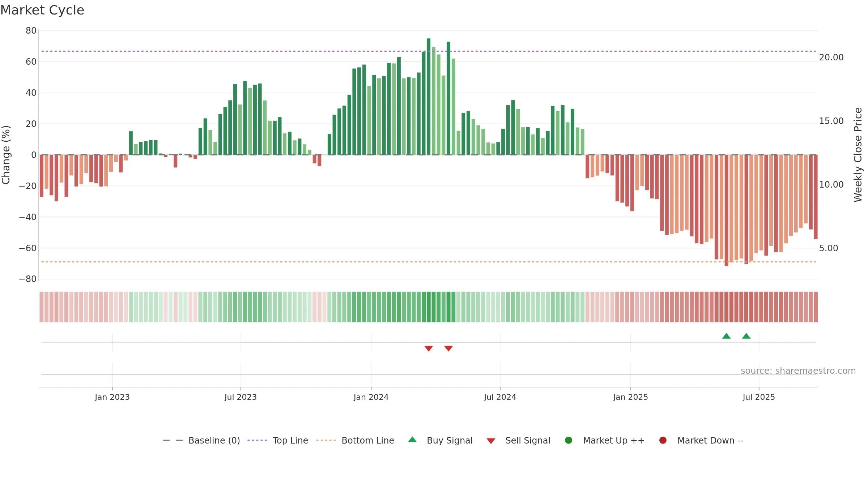Click the 15.00 price axis label

pos(831,121)
